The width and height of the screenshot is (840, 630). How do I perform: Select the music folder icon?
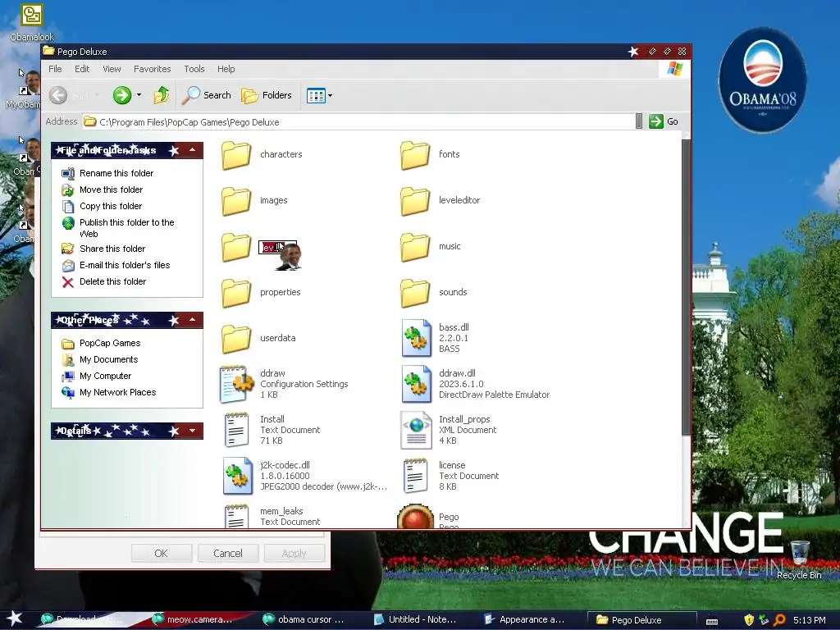pos(415,247)
